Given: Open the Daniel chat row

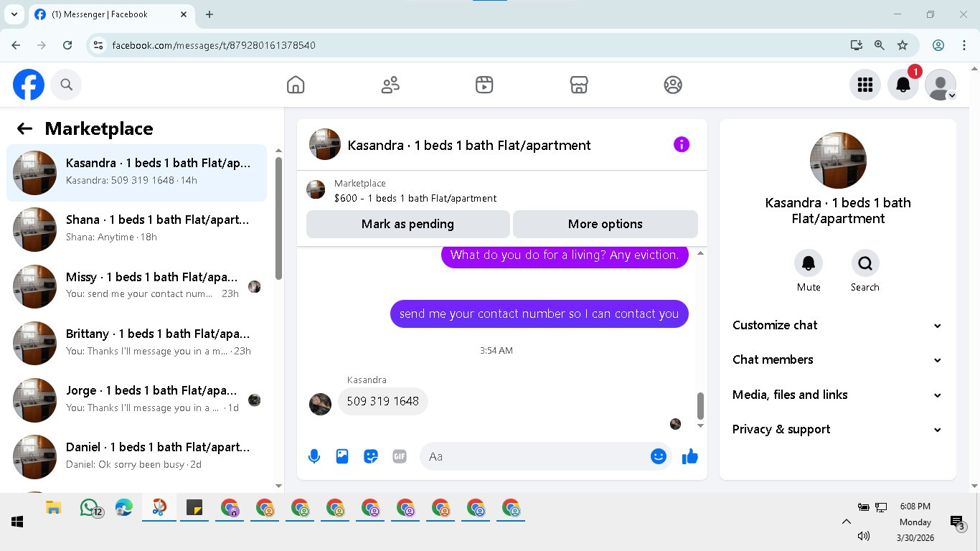Looking at the screenshot, I should (136, 456).
